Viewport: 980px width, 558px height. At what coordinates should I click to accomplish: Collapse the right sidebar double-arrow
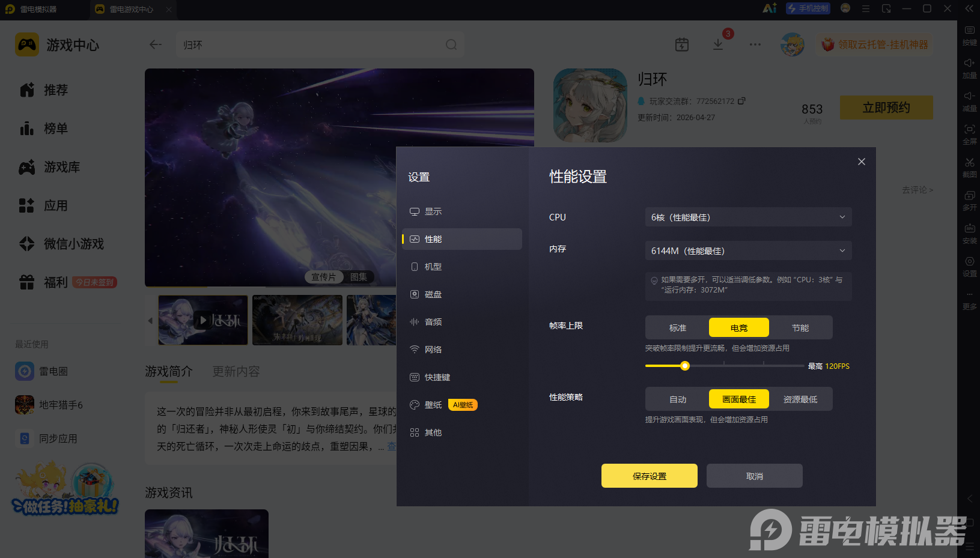pyautogui.click(x=969, y=8)
